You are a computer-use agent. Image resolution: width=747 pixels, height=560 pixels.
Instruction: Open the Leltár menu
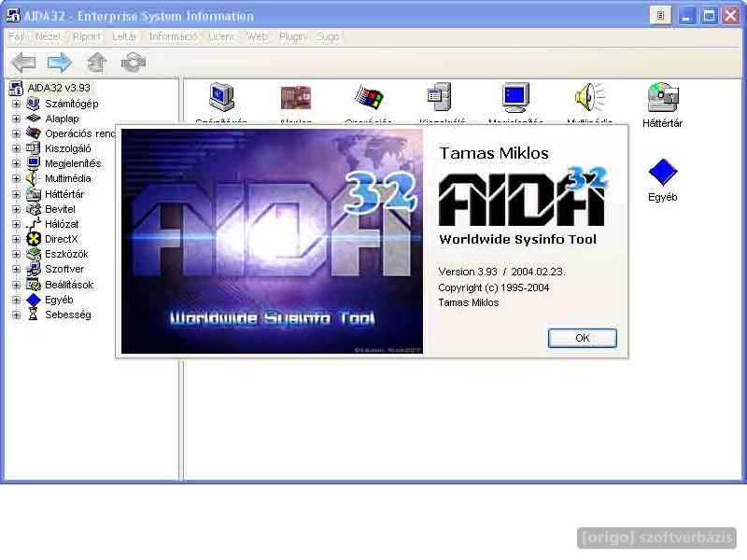pyautogui.click(x=124, y=36)
